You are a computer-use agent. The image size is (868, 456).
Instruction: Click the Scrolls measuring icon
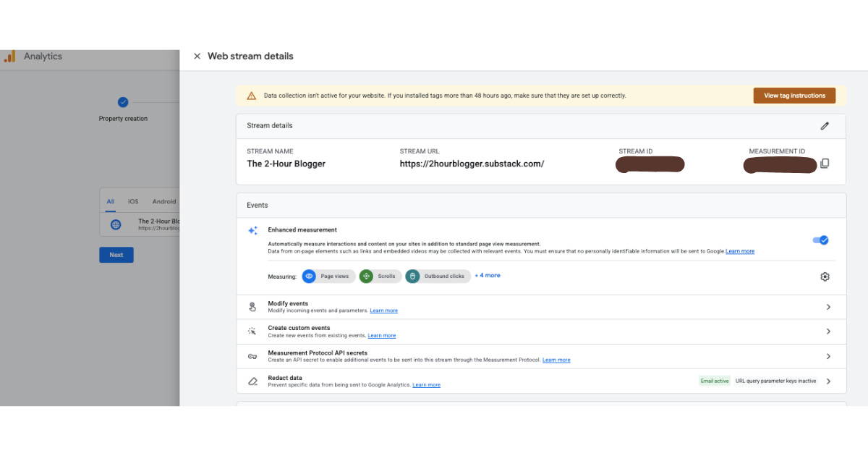click(x=366, y=276)
